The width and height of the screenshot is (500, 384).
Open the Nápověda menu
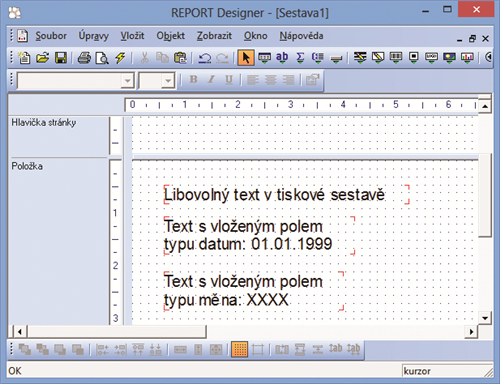[301, 36]
